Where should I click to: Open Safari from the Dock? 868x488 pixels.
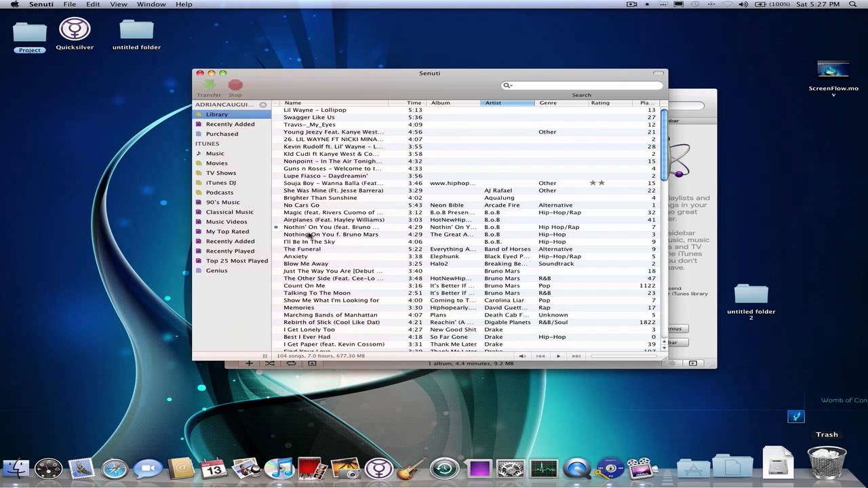coord(115,468)
